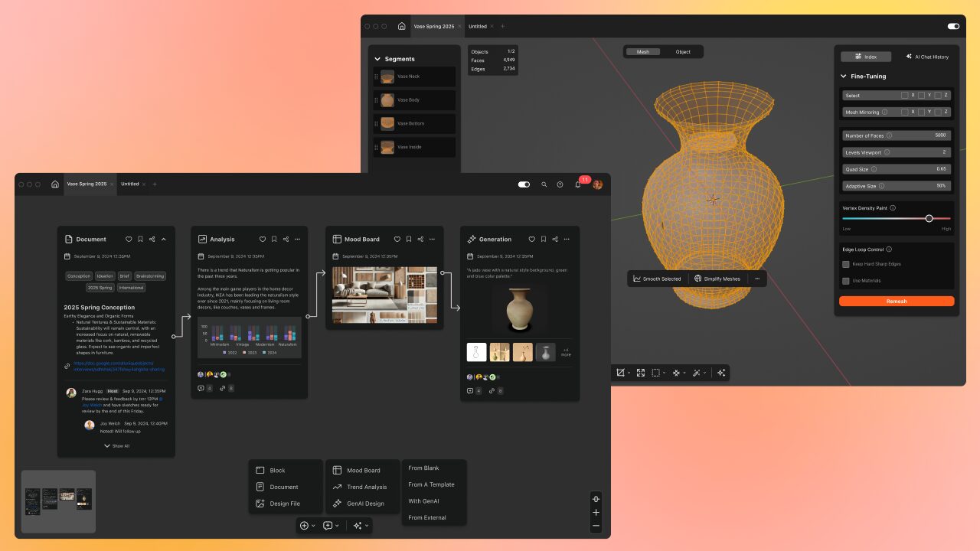Select the Trend Analysis menu item
Viewport: 980px width, 551px height.
tap(366, 487)
